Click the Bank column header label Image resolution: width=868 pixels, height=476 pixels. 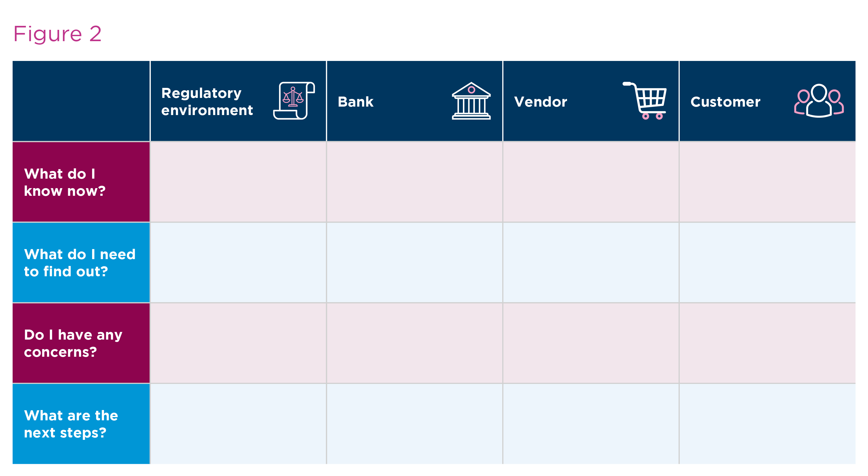[x=355, y=102]
